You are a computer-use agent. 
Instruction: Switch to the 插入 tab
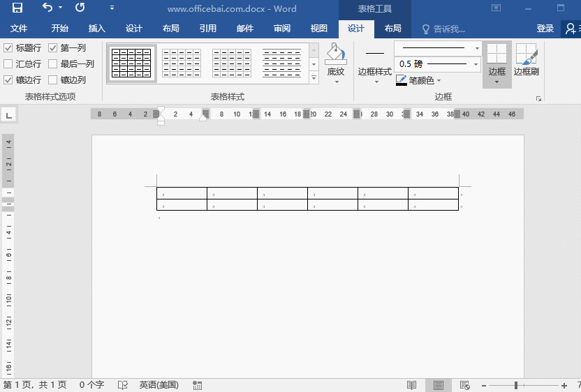(96, 29)
